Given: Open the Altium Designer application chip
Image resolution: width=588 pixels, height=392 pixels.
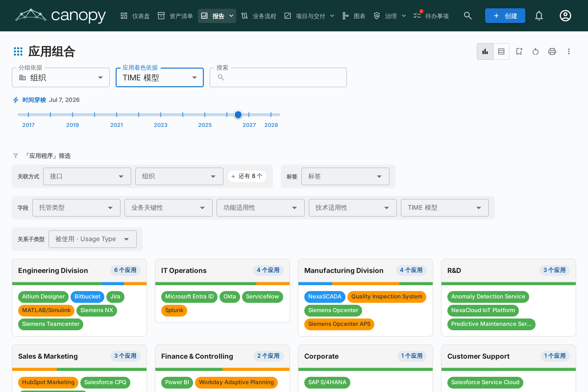Looking at the screenshot, I should point(43,297).
